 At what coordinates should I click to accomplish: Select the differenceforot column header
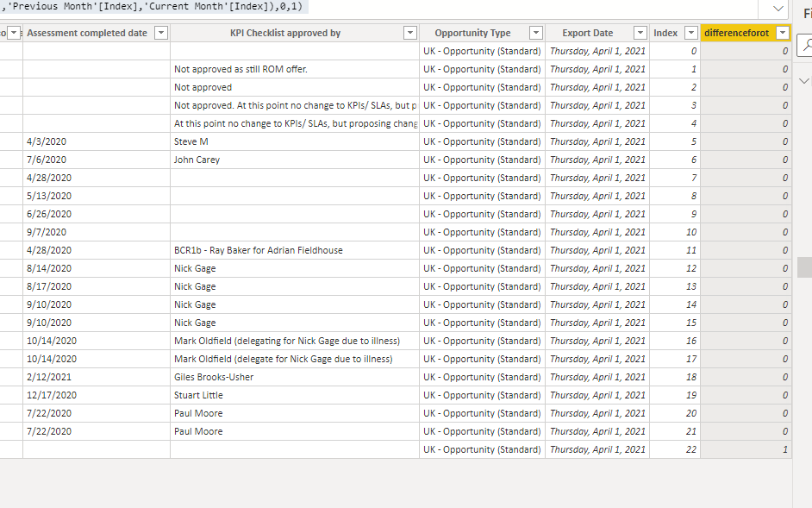pos(737,33)
